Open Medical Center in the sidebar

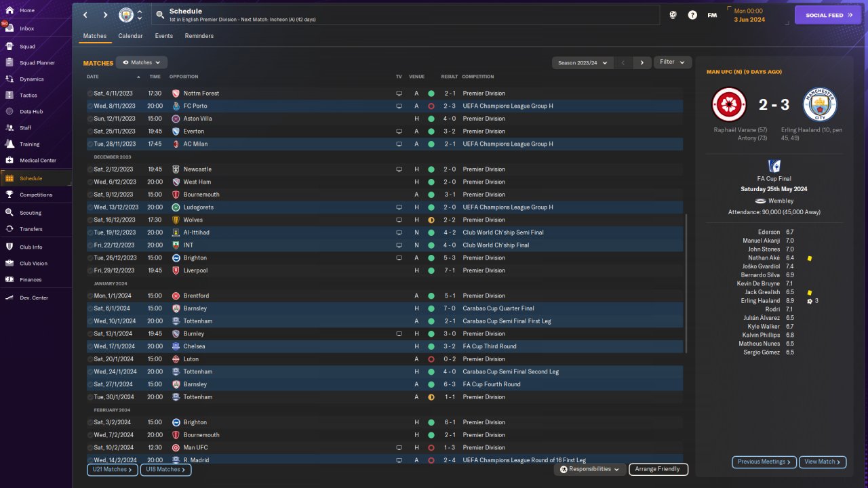pyautogui.click(x=37, y=161)
